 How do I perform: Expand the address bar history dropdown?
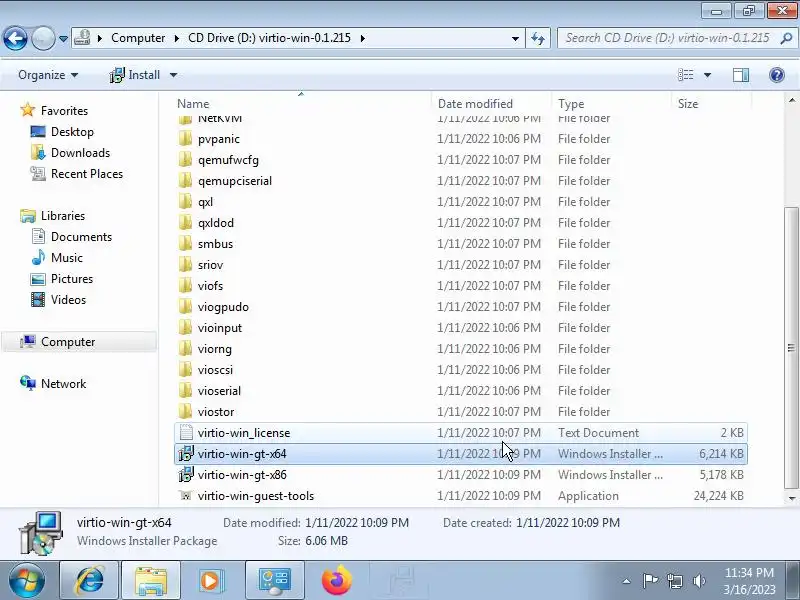click(515, 38)
